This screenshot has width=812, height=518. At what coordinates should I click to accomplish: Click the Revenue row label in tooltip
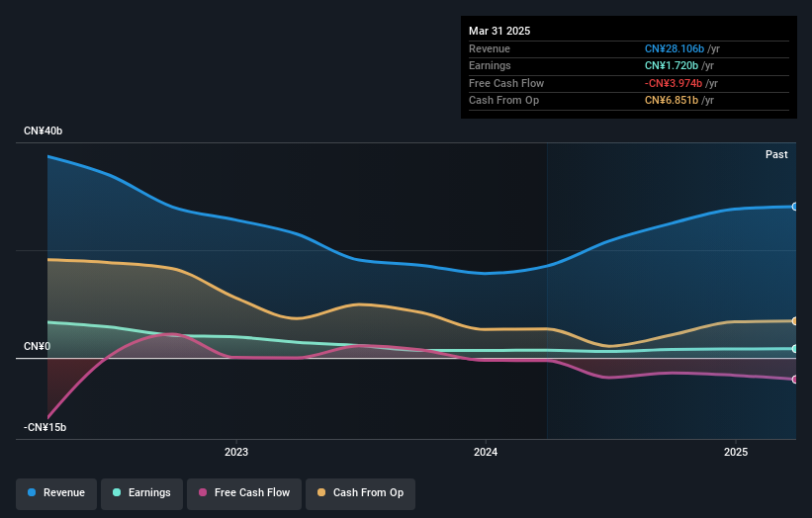coord(490,48)
